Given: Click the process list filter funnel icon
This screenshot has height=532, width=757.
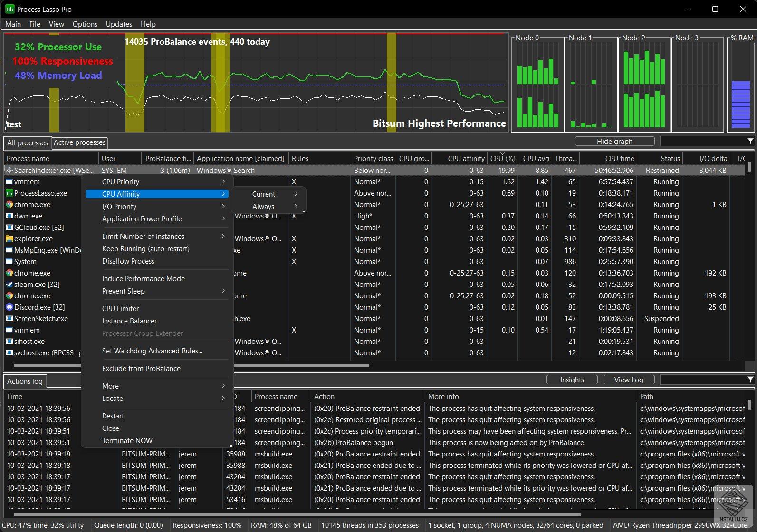Looking at the screenshot, I should click(x=750, y=141).
